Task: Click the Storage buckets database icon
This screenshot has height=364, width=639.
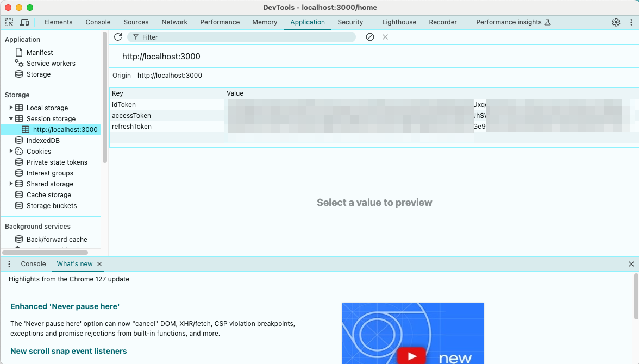Action: tap(18, 205)
